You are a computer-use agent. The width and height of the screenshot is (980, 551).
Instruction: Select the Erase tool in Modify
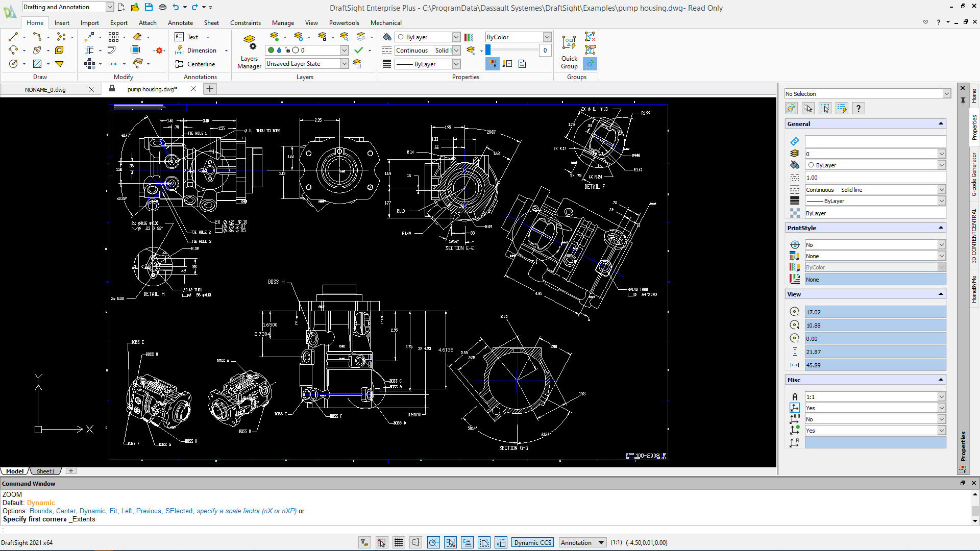coord(137,37)
